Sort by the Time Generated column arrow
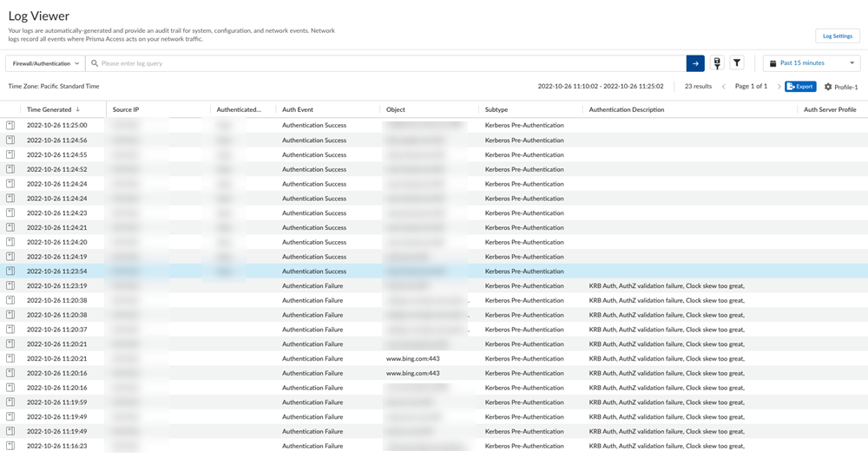868x457 pixels. point(78,110)
